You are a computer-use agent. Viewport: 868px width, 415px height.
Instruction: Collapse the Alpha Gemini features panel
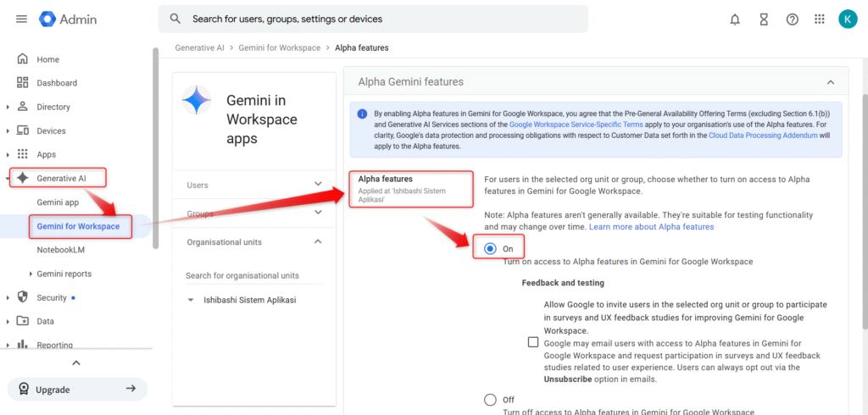click(830, 82)
